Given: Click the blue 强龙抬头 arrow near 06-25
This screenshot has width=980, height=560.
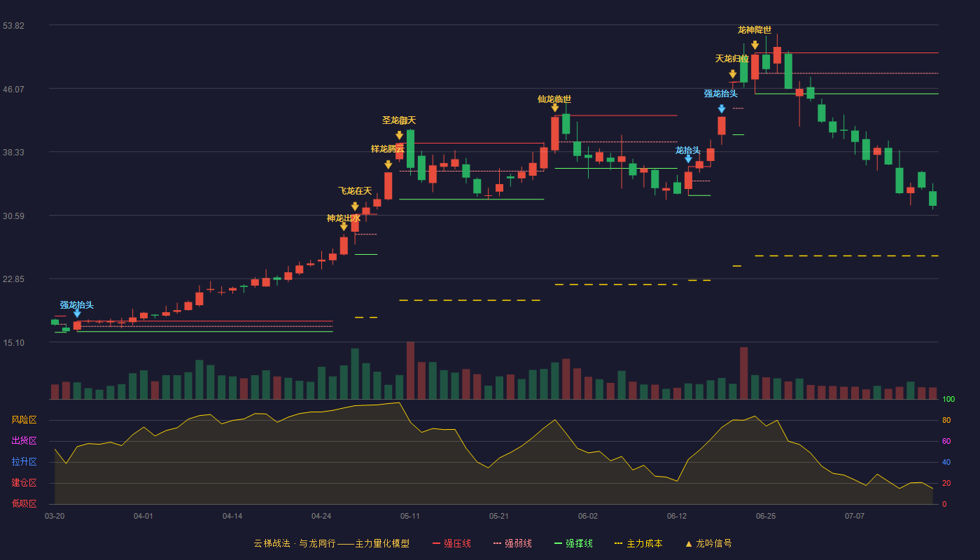Looking at the screenshot, I should coord(721,109).
